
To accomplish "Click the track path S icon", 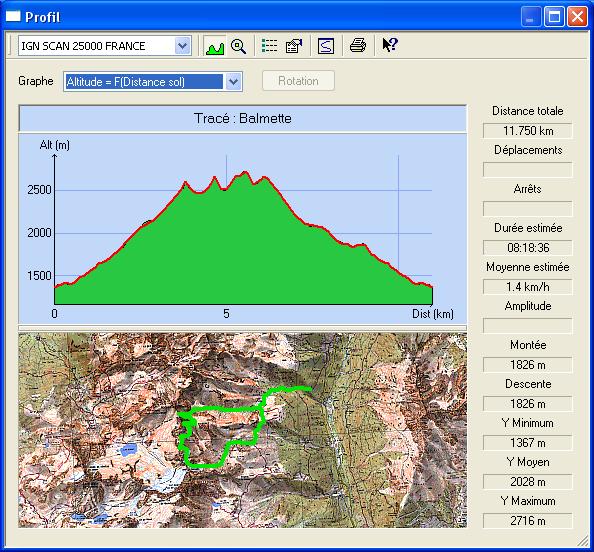I will pos(326,46).
